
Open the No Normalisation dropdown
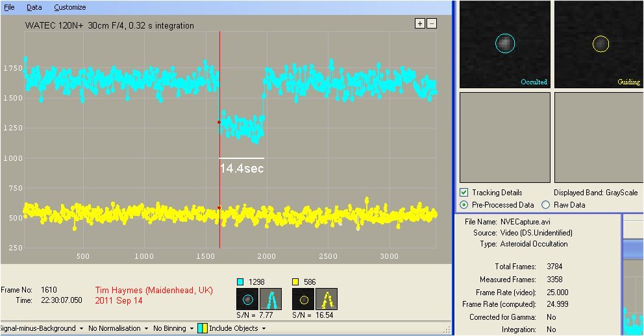pyautogui.click(x=116, y=328)
